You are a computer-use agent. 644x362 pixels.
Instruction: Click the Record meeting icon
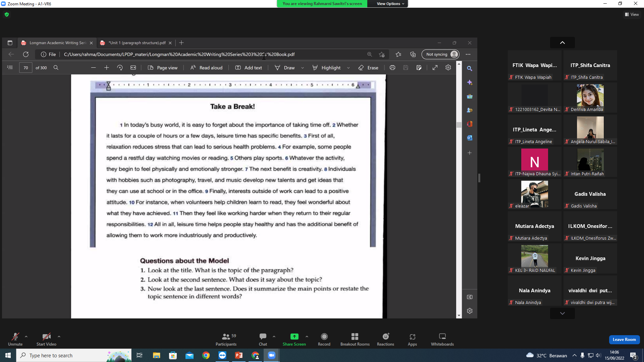tap(324, 339)
